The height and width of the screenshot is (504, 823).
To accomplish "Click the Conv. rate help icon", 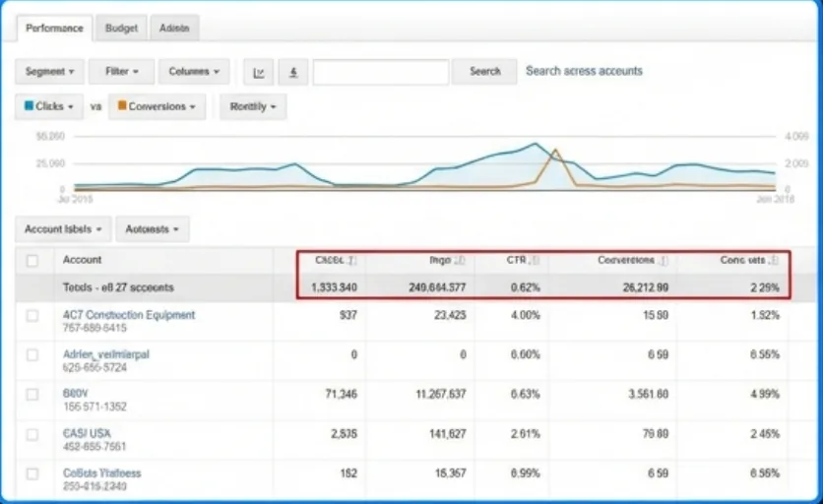I will 774,261.
